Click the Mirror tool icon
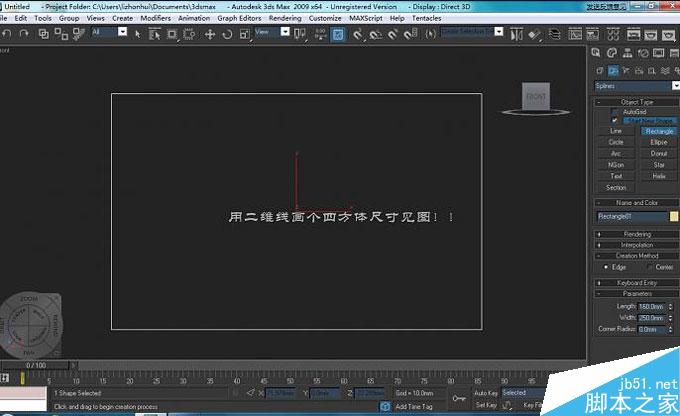The height and width of the screenshot is (416, 680). [x=516, y=34]
